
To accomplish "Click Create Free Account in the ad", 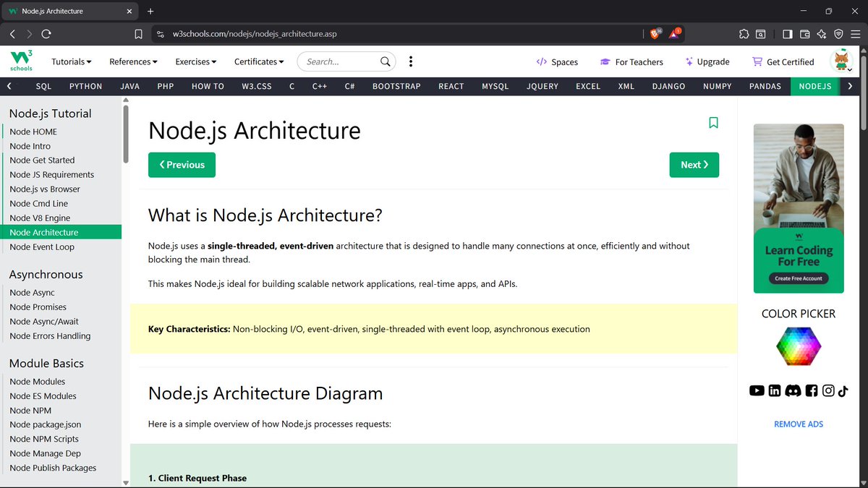I will click(x=799, y=278).
